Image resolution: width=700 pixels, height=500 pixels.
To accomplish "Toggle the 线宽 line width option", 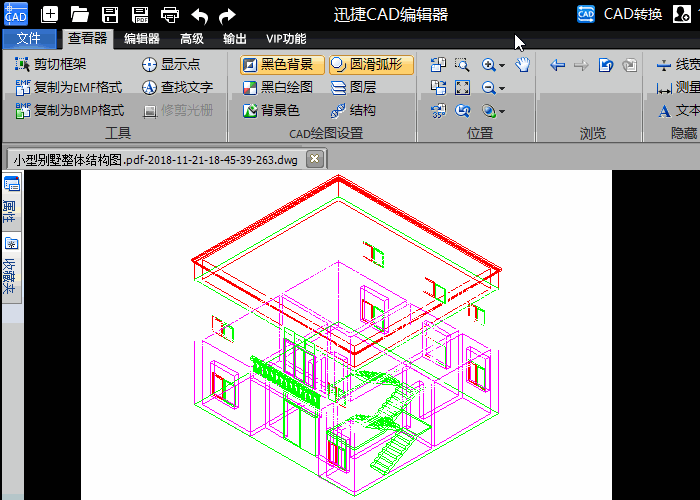I will 678,65.
